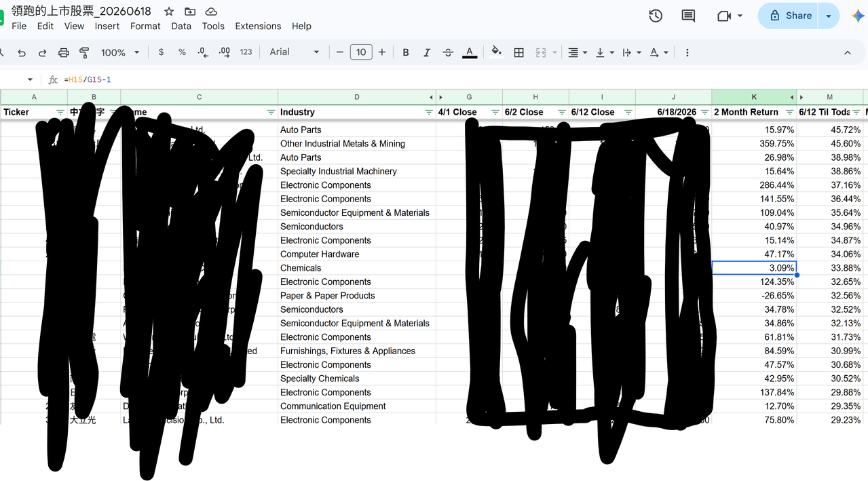Open the Extensions menu
The height and width of the screenshot is (481, 868).
click(258, 26)
